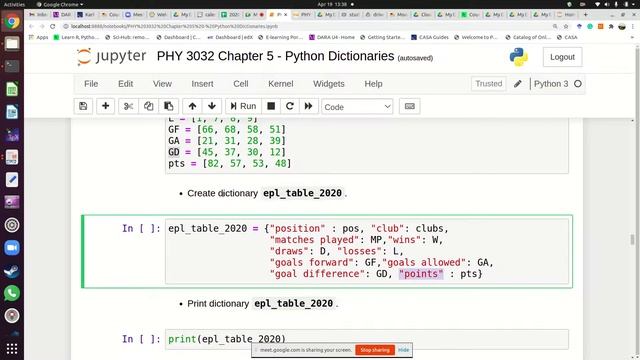The height and width of the screenshot is (360, 640).
Task: Hide the screen sharing notification
Action: (403, 350)
